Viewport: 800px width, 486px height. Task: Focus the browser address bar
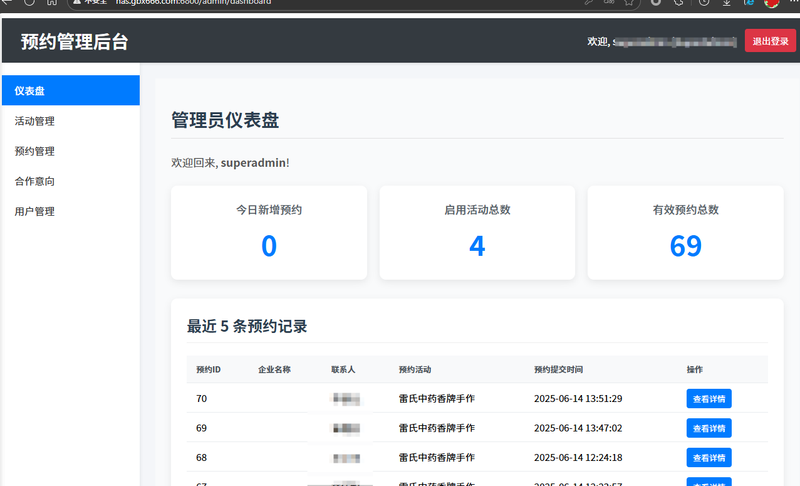[x=300, y=3]
